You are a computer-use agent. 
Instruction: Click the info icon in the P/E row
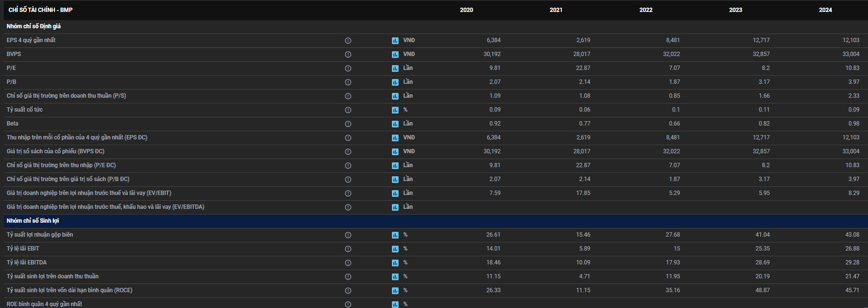(348, 68)
